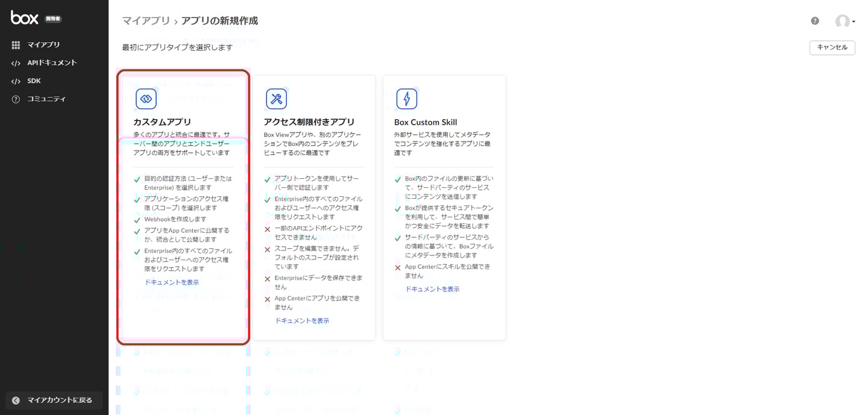The image size is (868, 415).
Task: Click the profile avatar image
Action: (843, 21)
